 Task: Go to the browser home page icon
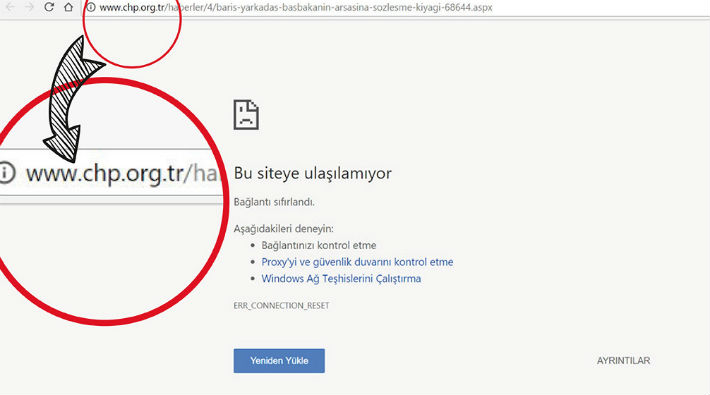pyautogui.click(x=68, y=7)
